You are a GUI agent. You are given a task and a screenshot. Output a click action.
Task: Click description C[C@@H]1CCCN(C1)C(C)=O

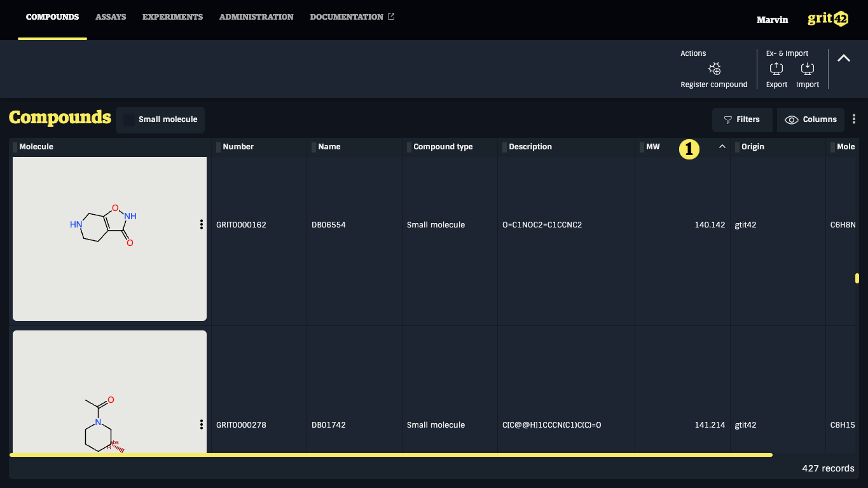tap(551, 425)
